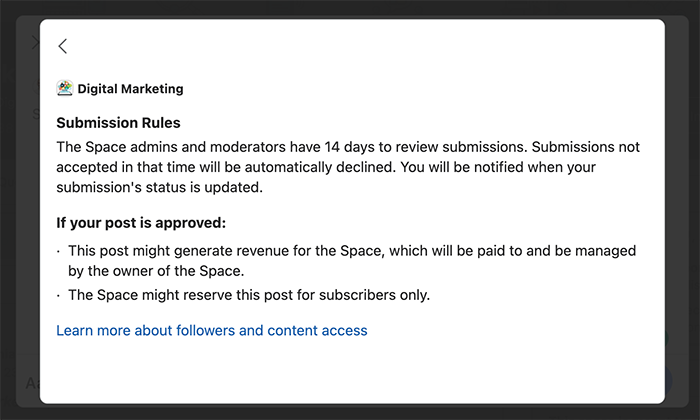Click the text 'submission's status is updated'
This screenshot has height=420, width=700.
click(159, 187)
